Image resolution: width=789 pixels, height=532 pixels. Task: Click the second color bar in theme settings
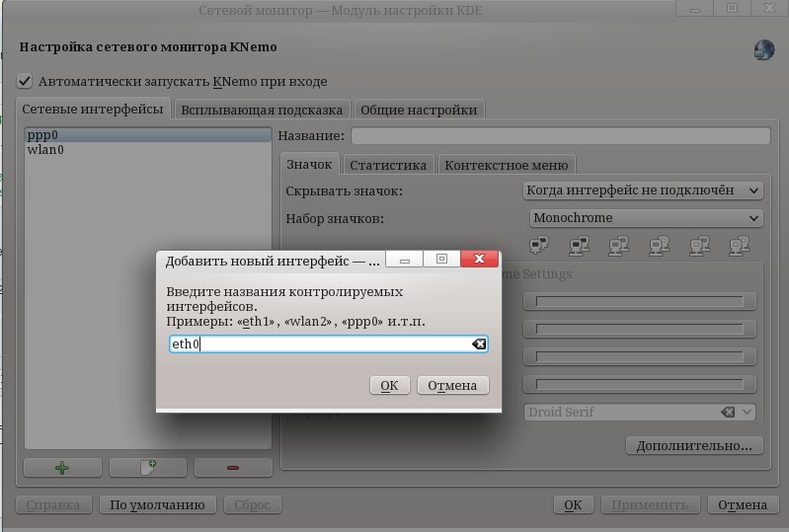640,329
